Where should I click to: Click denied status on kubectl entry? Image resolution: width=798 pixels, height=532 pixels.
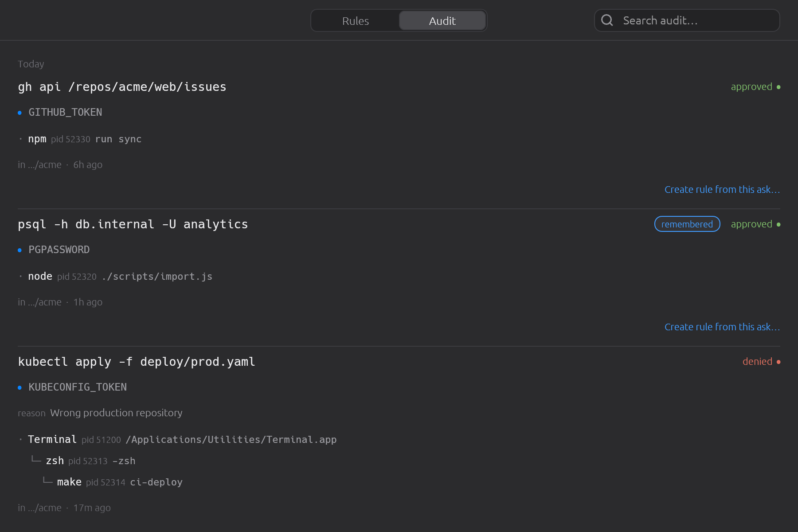click(761, 361)
